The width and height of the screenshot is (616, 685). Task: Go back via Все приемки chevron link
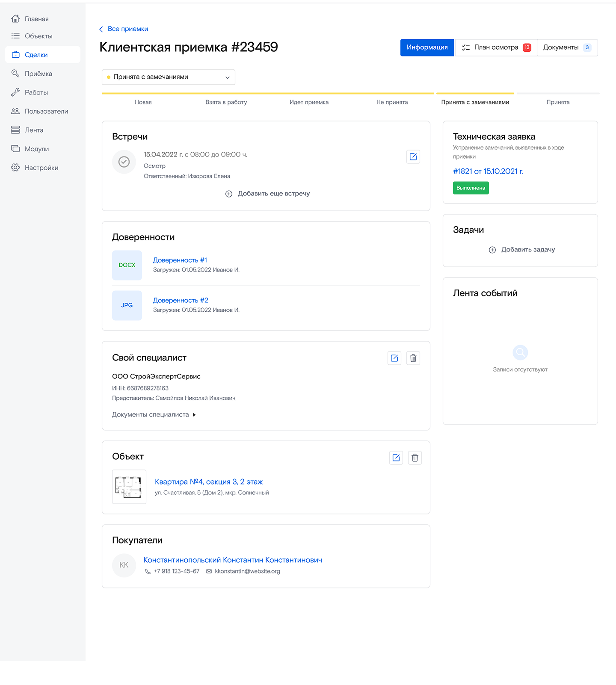[124, 29]
